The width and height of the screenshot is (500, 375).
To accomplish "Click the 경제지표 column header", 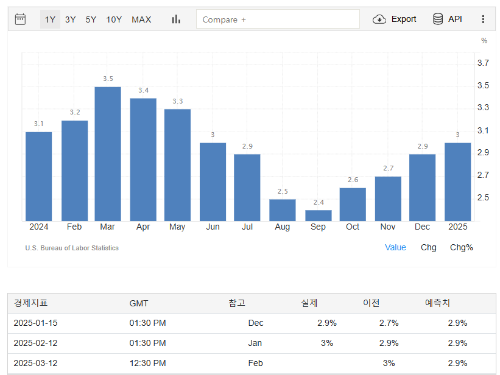I will pyautogui.click(x=31, y=303).
